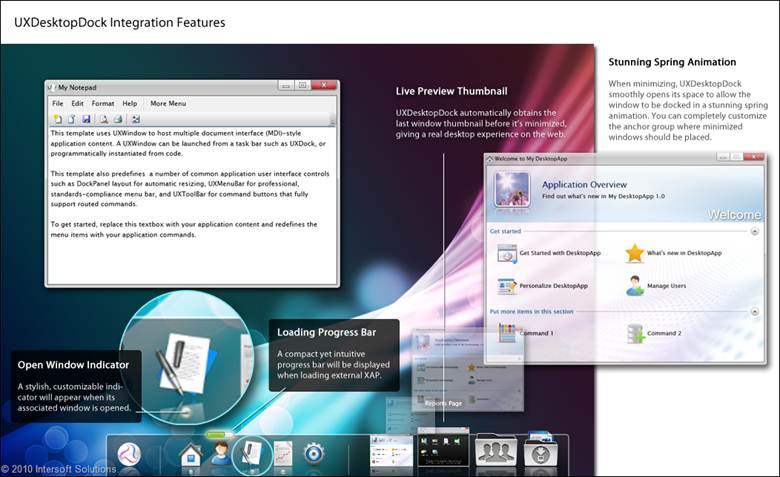
Task: Select the light minimized window thumbnail in dock
Action: (391, 450)
